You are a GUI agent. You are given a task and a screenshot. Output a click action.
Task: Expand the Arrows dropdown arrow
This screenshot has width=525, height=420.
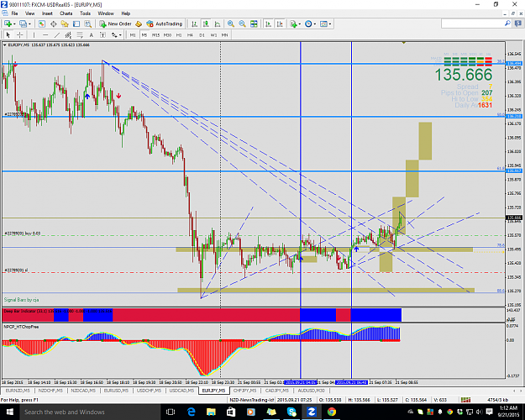click(120, 35)
